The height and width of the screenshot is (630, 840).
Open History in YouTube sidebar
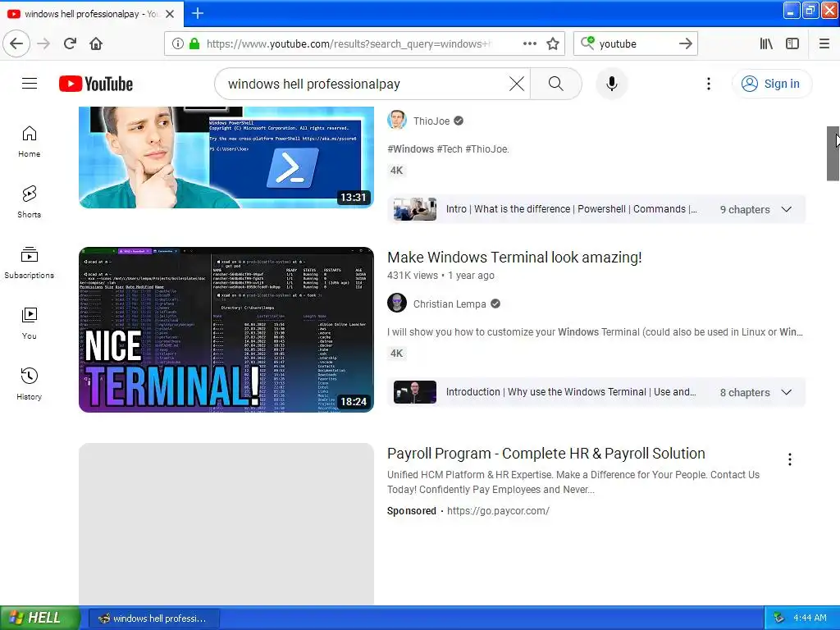[x=29, y=384]
